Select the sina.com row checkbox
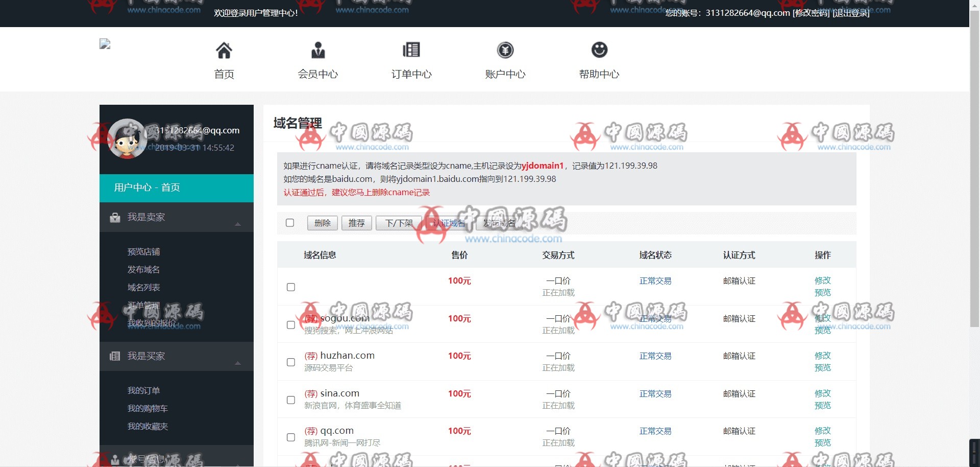 point(291,400)
